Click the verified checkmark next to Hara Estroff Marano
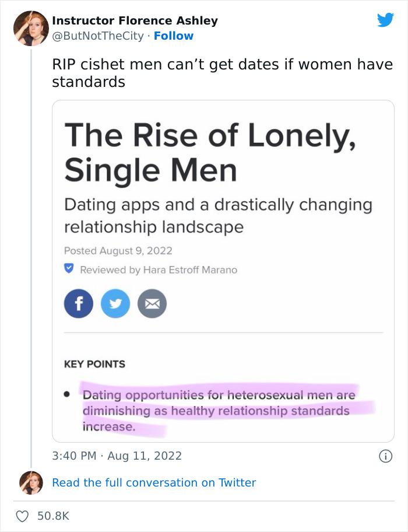The width and height of the screenshot is (408, 532). [x=71, y=269]
